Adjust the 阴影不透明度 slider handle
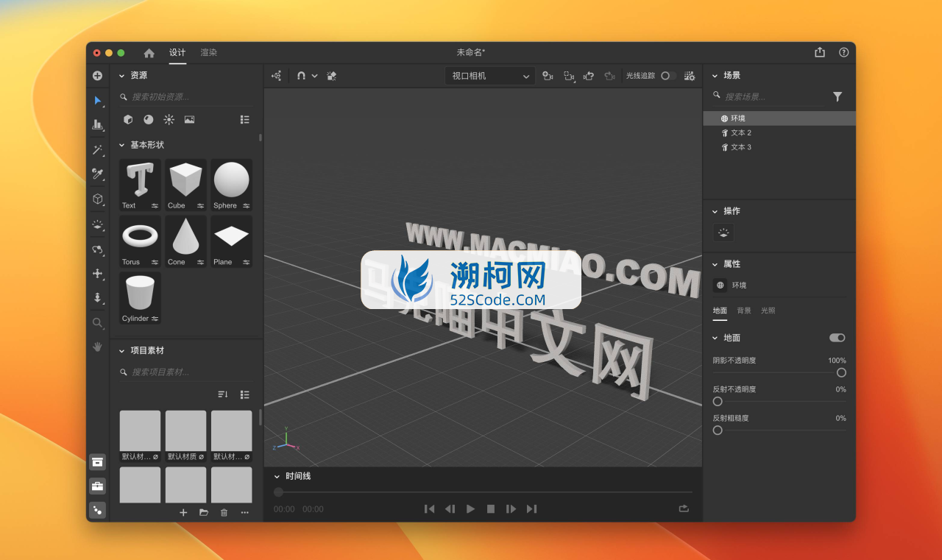The height and width of the screenshot is (560, 942). click(841, 373)
